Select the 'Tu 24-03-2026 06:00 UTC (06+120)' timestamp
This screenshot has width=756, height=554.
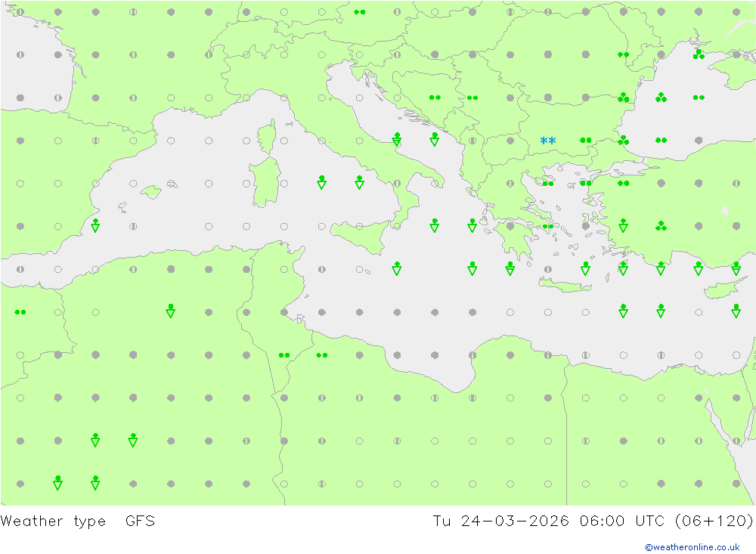coord(593,522)
